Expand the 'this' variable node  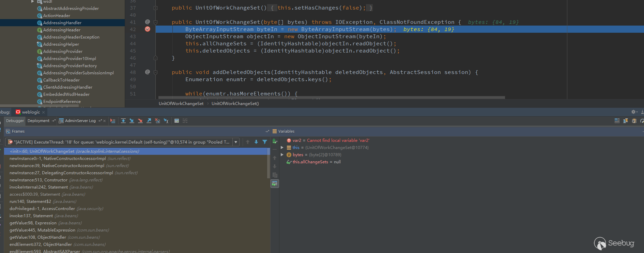click(x=282, y=148)
